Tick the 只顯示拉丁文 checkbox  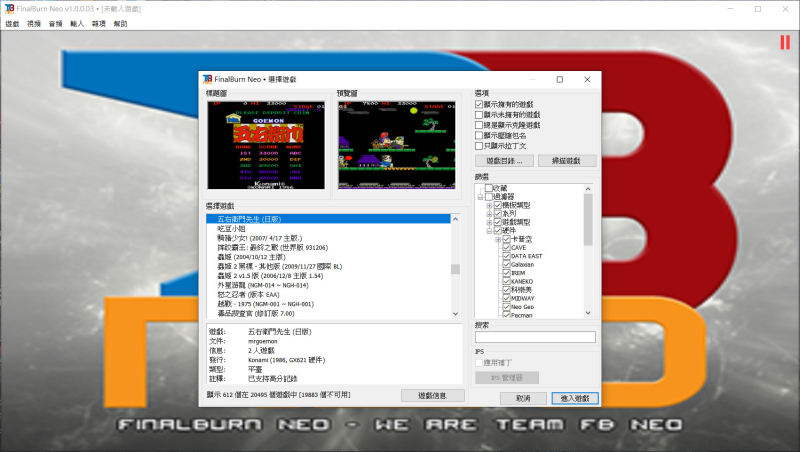479,146
